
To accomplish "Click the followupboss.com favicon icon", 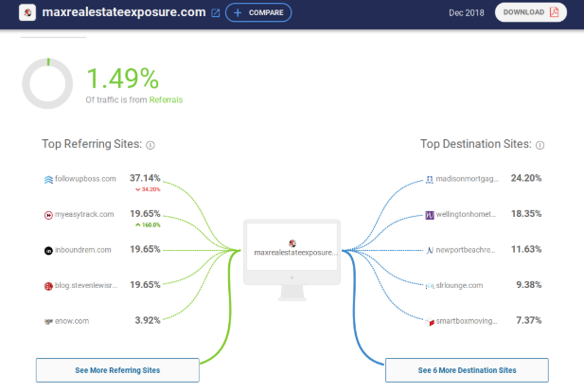I will pos(48,179).
